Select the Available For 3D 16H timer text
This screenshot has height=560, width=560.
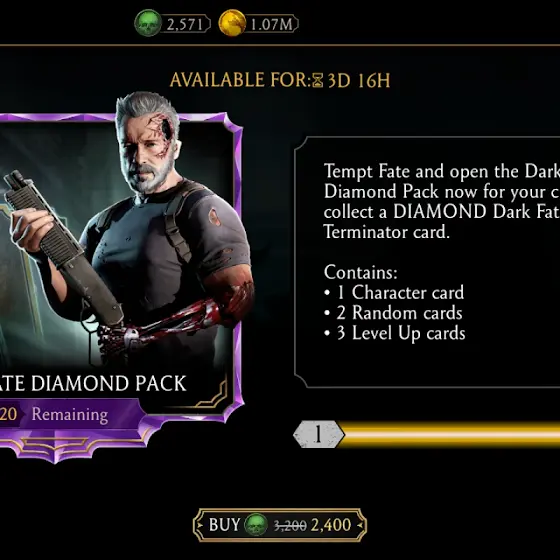click(x=280, y=80)
